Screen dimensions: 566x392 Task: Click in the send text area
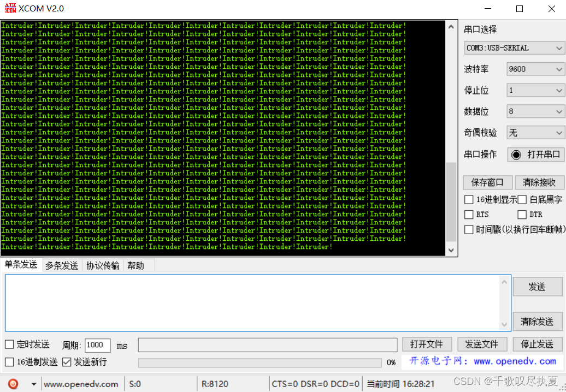[x=252, y=303]
